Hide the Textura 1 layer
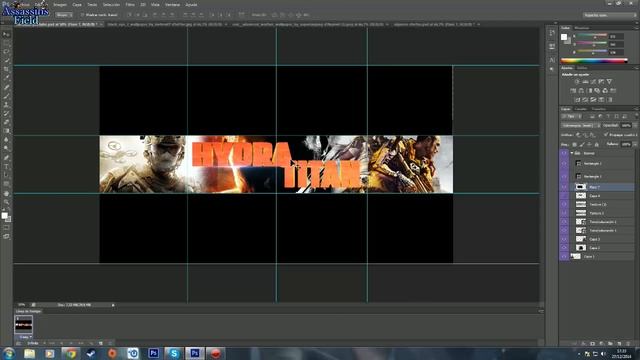 564,213
